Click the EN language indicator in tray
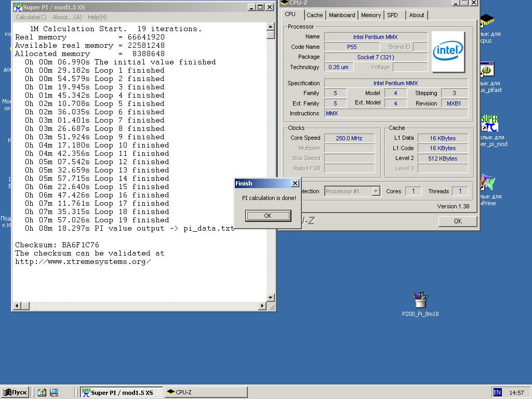The height and width of the screenshot is (399, 532). pos(497,392)
